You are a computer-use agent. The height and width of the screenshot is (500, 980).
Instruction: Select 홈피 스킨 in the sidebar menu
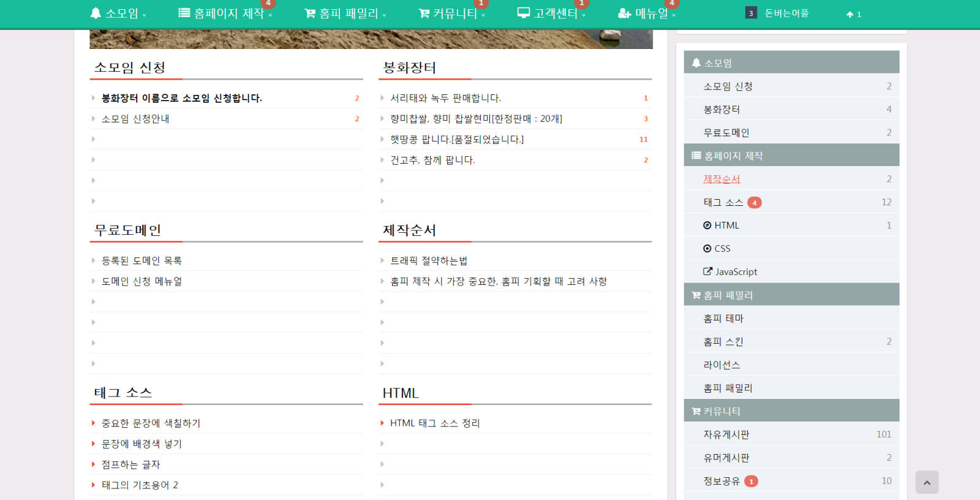(x=723, y=341)
